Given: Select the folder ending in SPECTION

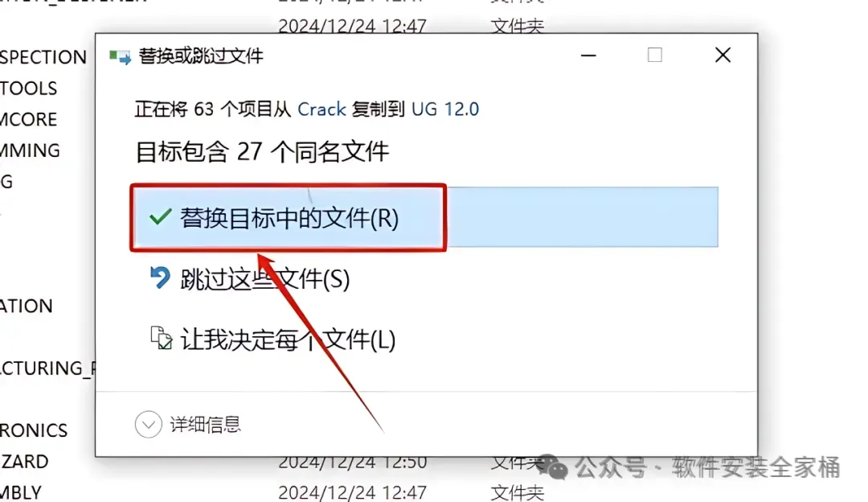Looking at the screenshot, I should click(x=43, y=57).
